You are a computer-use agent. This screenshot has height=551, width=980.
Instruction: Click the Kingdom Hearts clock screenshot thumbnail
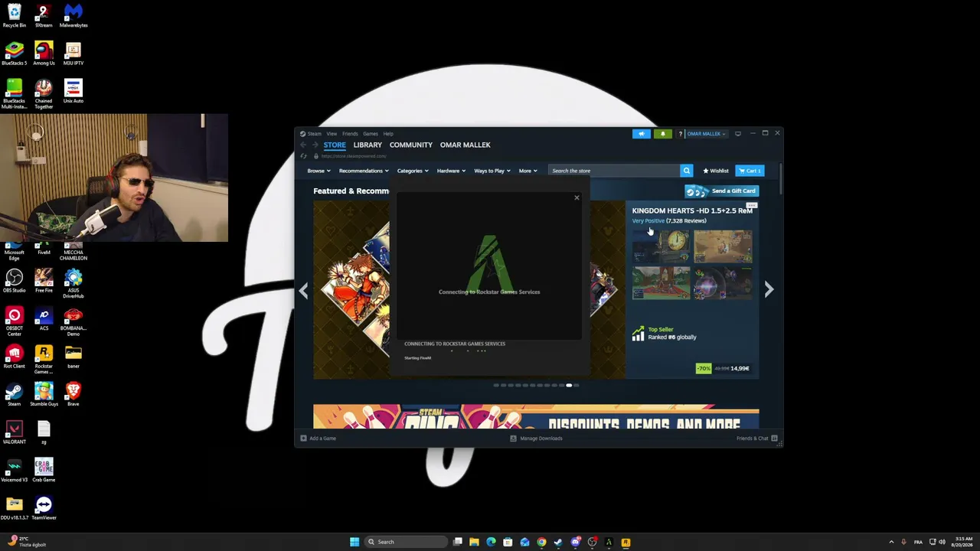click(661, 246)
